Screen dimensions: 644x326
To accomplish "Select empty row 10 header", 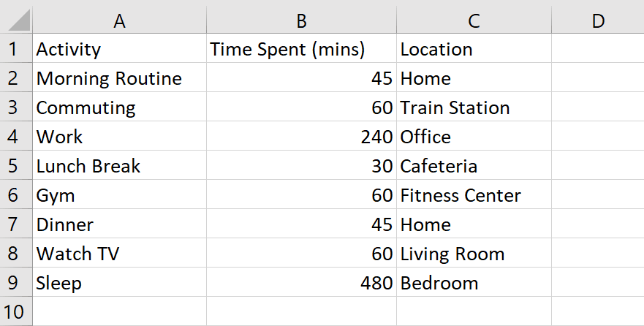I will coord(15,312).
